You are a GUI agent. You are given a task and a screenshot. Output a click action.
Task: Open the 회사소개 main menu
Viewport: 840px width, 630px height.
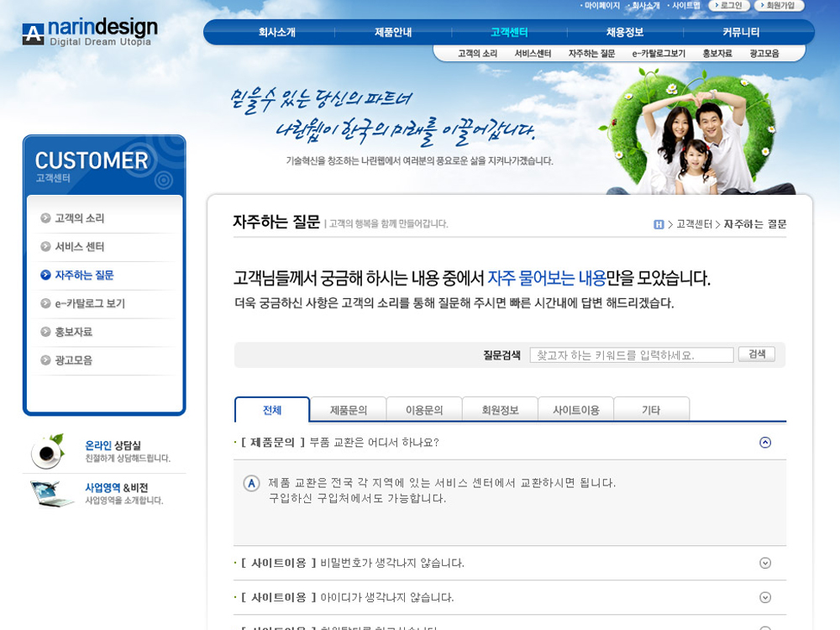(276, 33)
